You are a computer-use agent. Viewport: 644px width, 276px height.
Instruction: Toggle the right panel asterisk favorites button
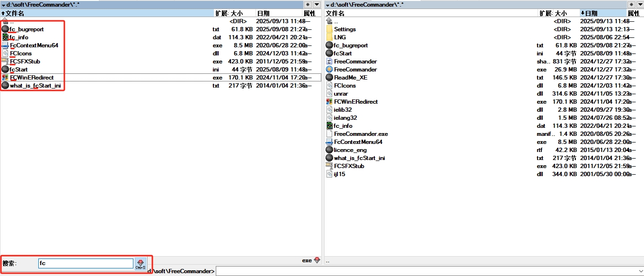tap(632, 5)
